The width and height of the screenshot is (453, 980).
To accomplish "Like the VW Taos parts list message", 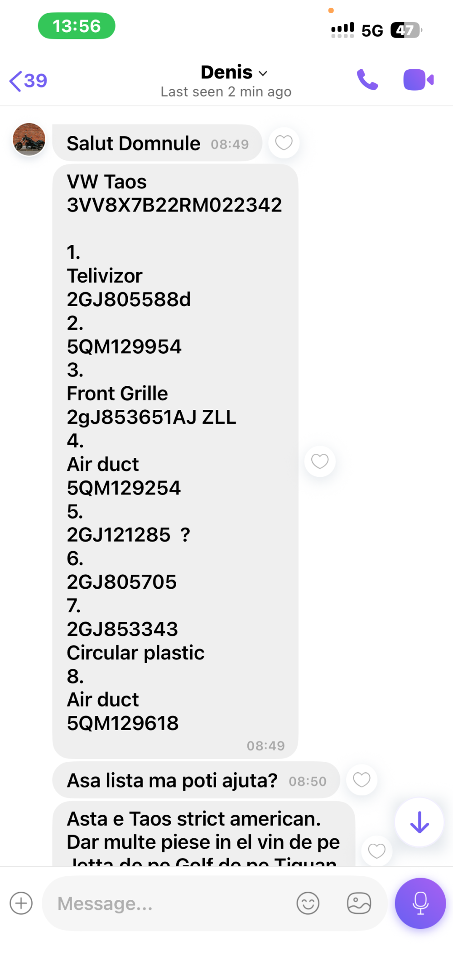I will pyautogui.click(x=320, y=461).
